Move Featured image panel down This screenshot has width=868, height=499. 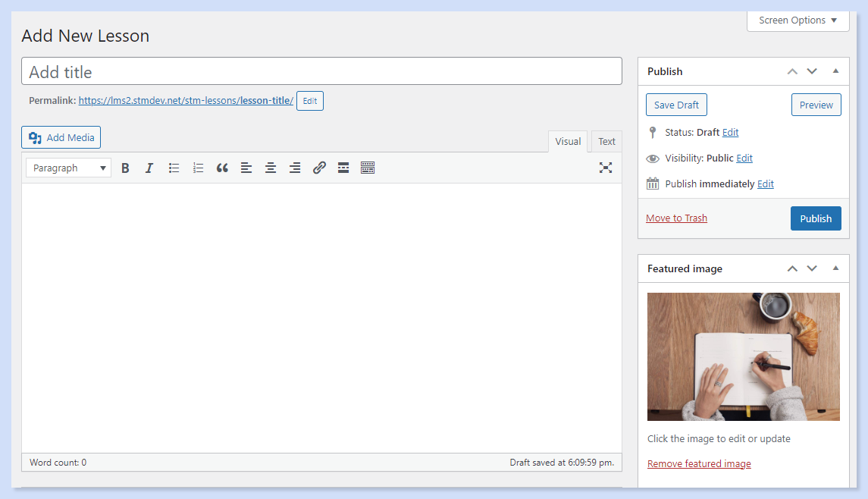[x=812, y=268]
